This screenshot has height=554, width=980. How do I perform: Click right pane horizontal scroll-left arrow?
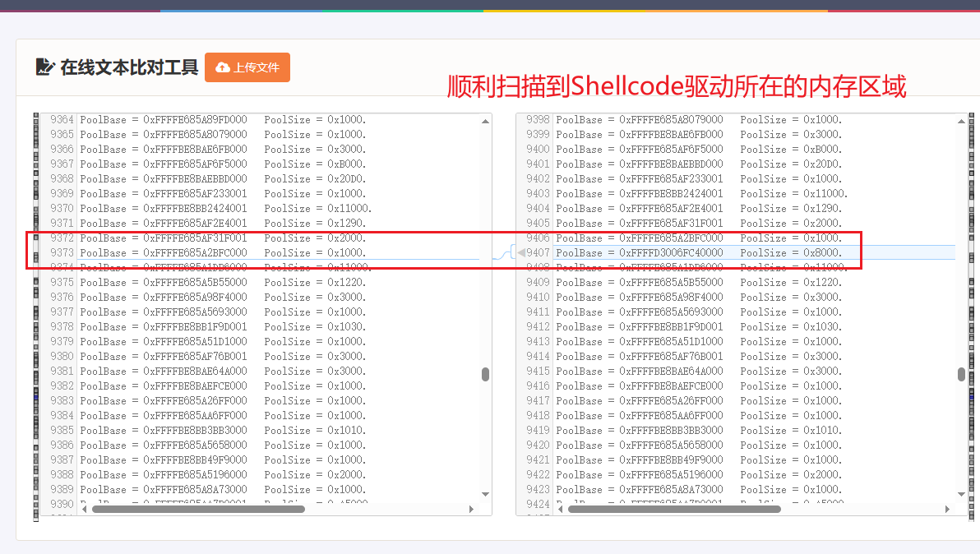coord(561,509)
